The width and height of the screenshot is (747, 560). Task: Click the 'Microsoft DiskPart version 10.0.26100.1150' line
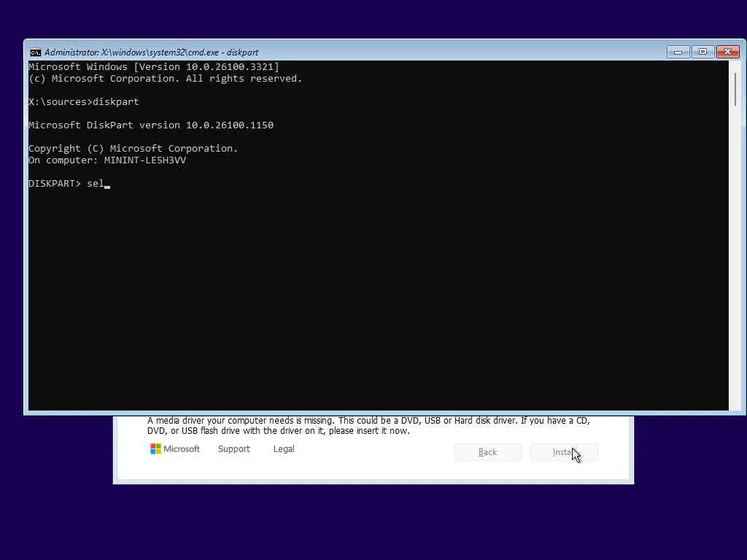click(151, 125)
